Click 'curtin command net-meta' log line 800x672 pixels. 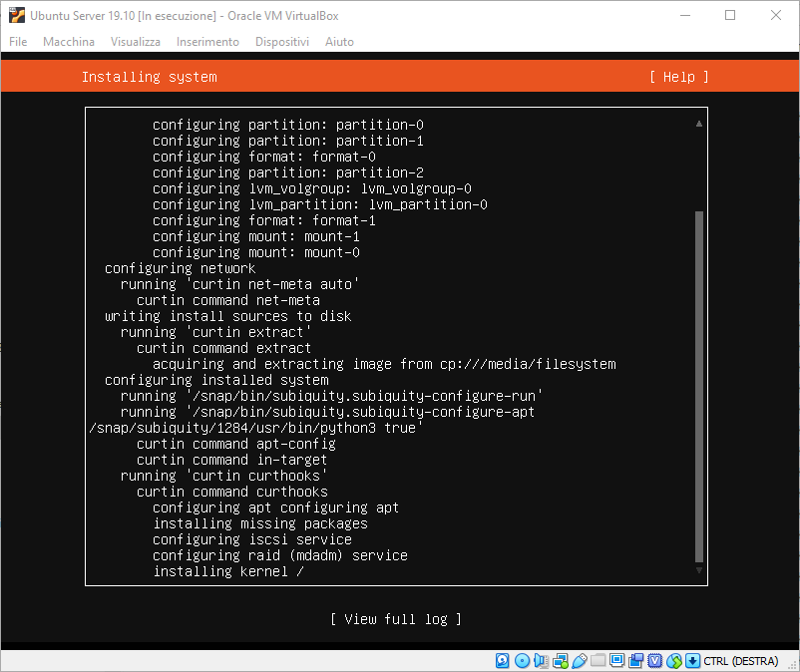point(228,300)
